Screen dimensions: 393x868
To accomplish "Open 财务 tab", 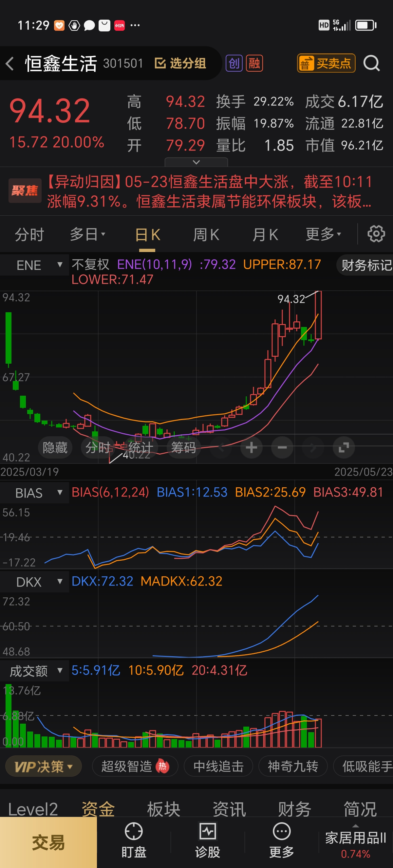I will click(x=294, y=809).
